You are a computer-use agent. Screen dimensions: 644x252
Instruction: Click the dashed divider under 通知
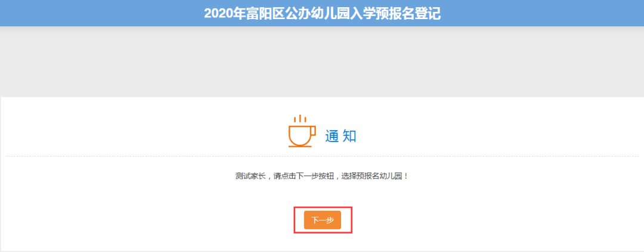[322, 156]
